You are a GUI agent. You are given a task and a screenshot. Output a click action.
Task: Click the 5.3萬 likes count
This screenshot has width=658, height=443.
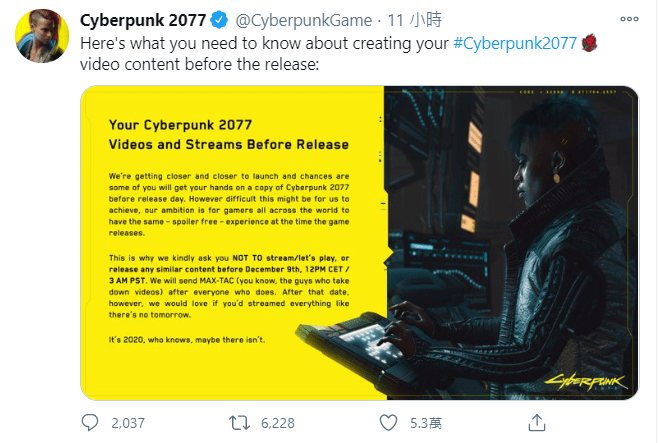pyautogui.click(x=426, y=423)
